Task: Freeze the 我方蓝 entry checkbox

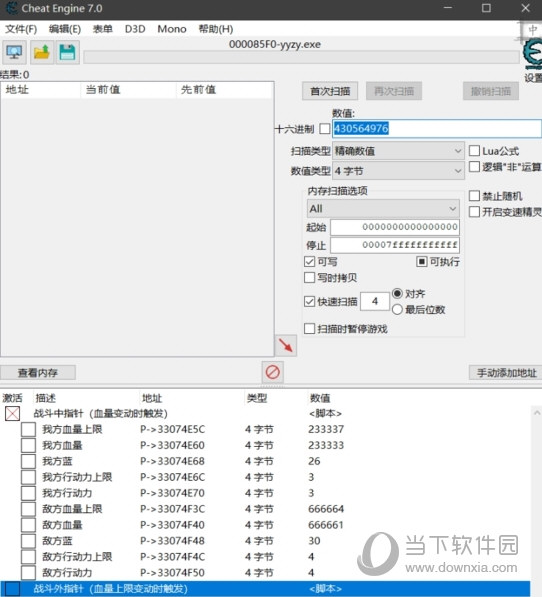Action: (29, 461)
